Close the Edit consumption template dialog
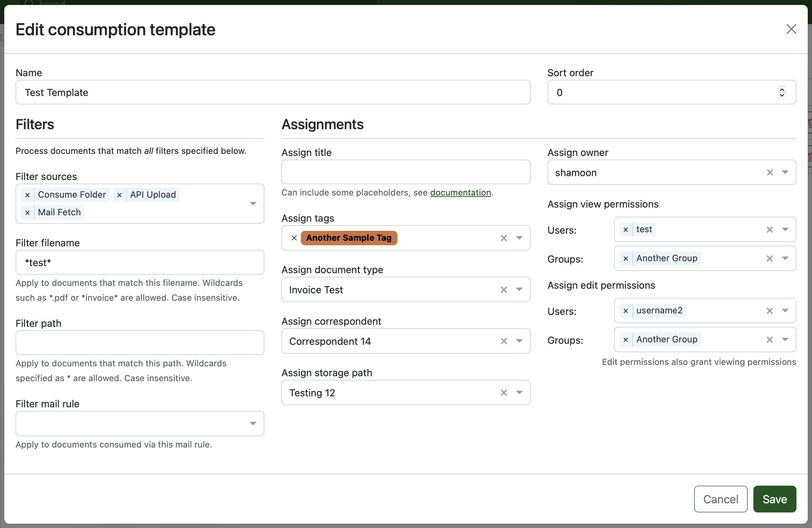This screenshot has width=812, height=528. coord(791,29)
